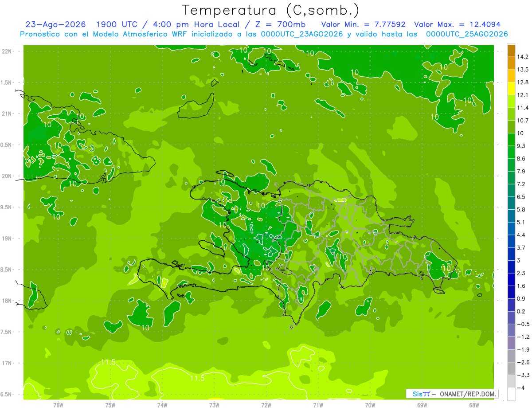Click the 75W longitude axis label
This screenshot has width=532, height=411.
point(110,405)
